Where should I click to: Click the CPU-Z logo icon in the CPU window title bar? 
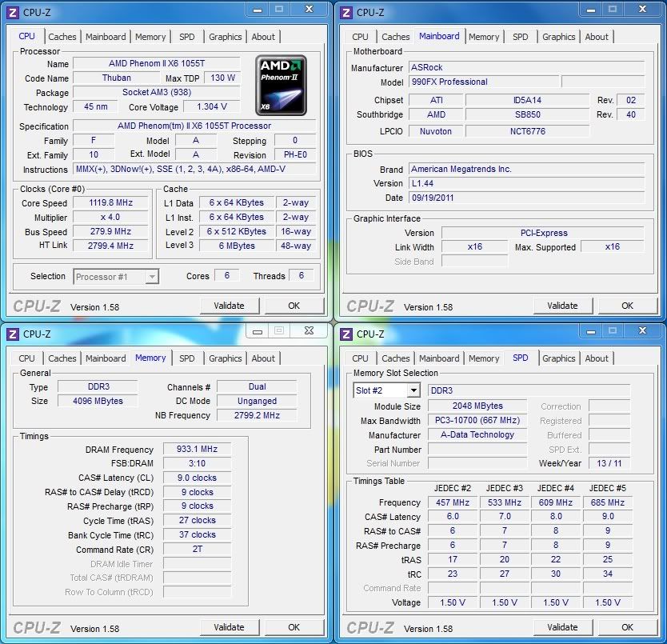click(13, 13)
